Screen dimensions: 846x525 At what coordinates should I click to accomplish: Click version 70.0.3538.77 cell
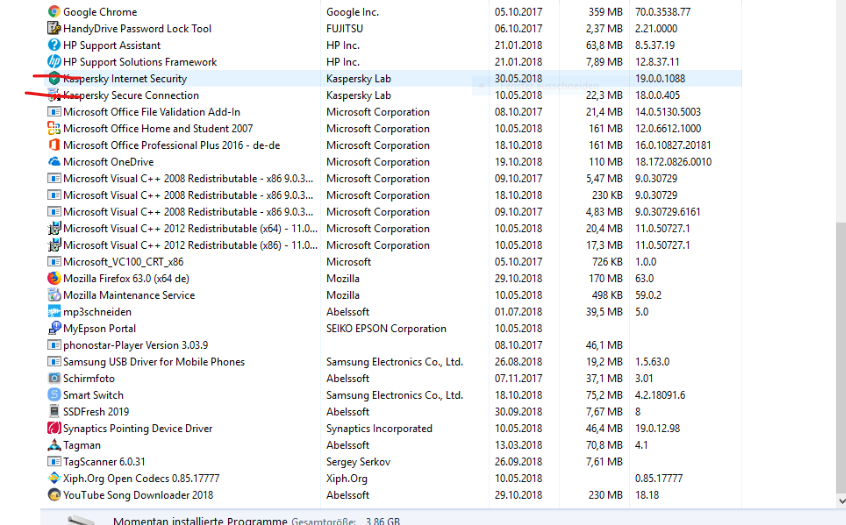pyautogui.click(x=663, y=11)
